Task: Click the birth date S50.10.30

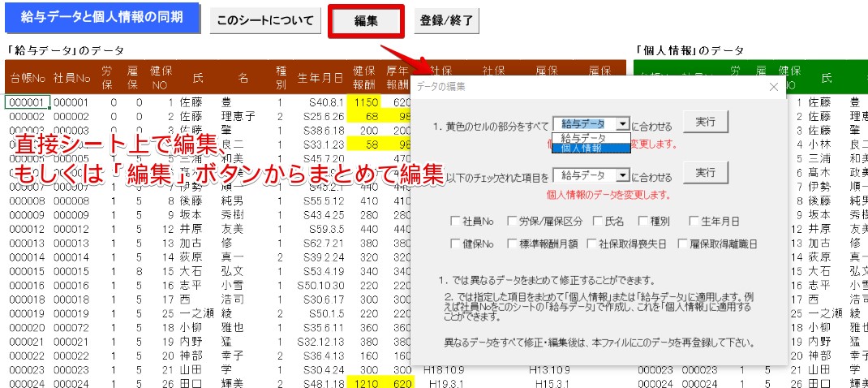Action: tap(321, 285)
